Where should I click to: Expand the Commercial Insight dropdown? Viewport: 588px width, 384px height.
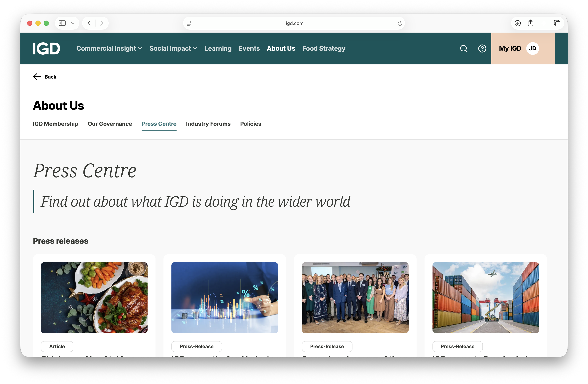pos(109,48)
